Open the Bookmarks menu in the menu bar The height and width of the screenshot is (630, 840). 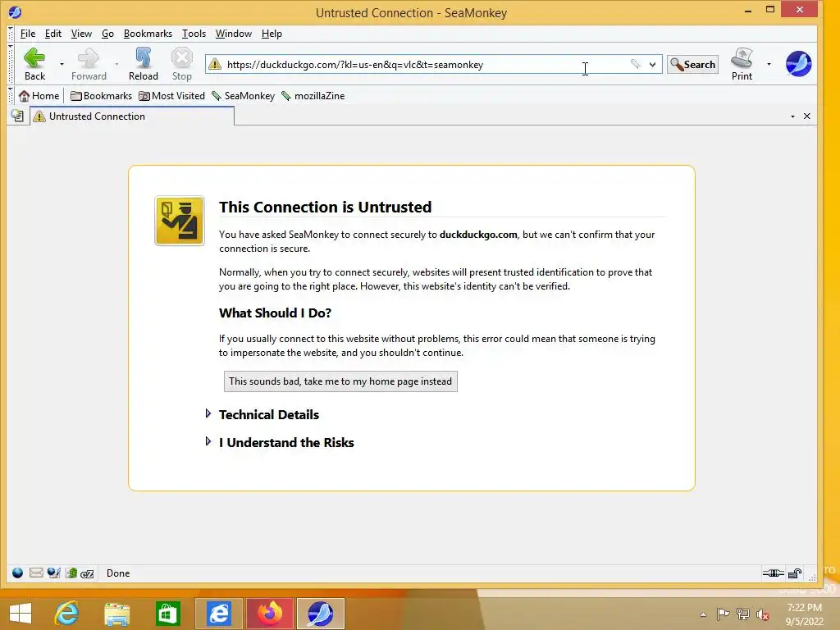148,34
